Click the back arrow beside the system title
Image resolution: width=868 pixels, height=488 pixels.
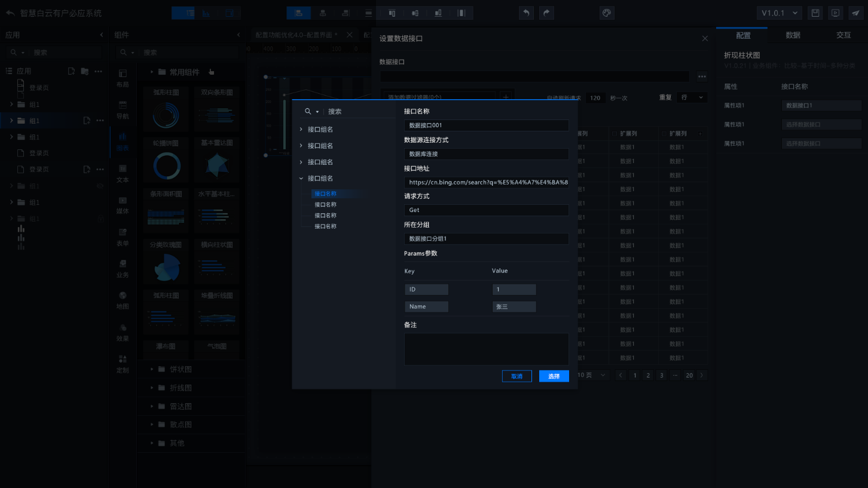tap(10, 13)
